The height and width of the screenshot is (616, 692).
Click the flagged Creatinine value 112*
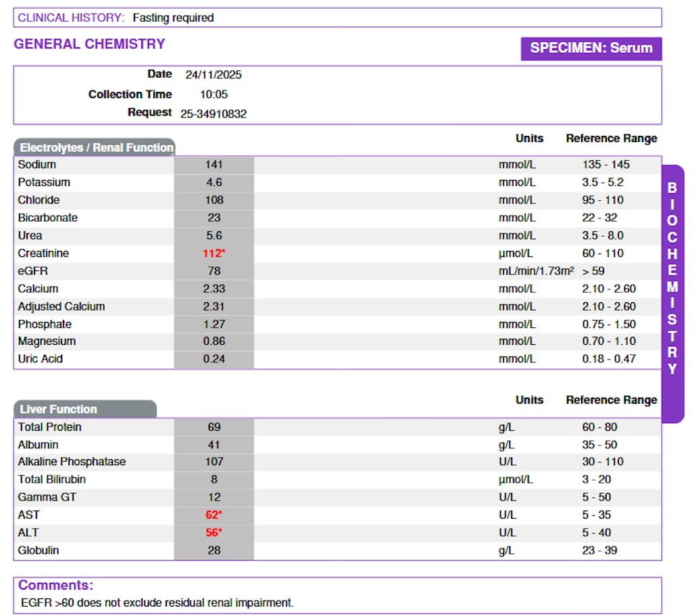[214, 254]
